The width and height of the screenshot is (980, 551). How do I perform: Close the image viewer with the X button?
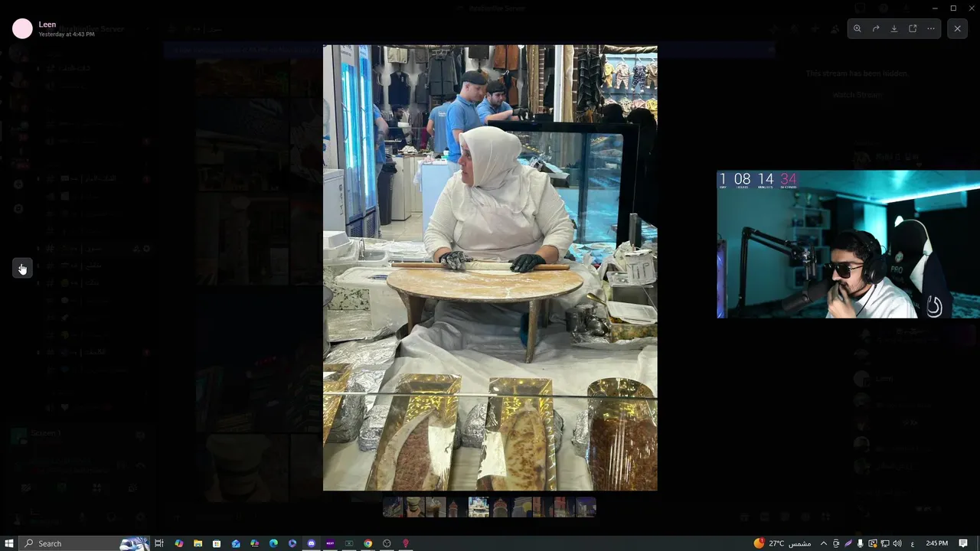(x=957, y=28)
